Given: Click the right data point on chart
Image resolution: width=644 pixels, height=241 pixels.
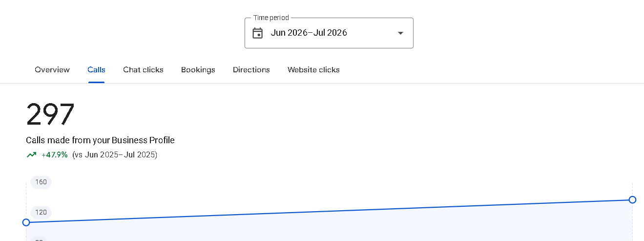Looking at the screenshot, I should (632, 199).
